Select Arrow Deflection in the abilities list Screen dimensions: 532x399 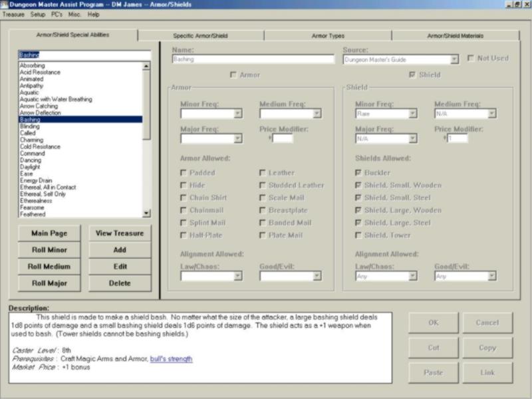(x=39, y=113)
